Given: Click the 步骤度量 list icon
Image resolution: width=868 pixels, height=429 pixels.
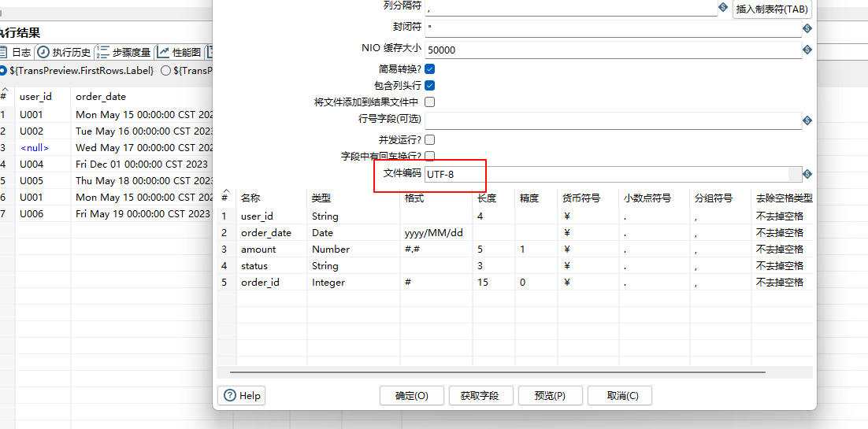Looking at the screenshot, I should pyautogui.click(x=102, y=53).
